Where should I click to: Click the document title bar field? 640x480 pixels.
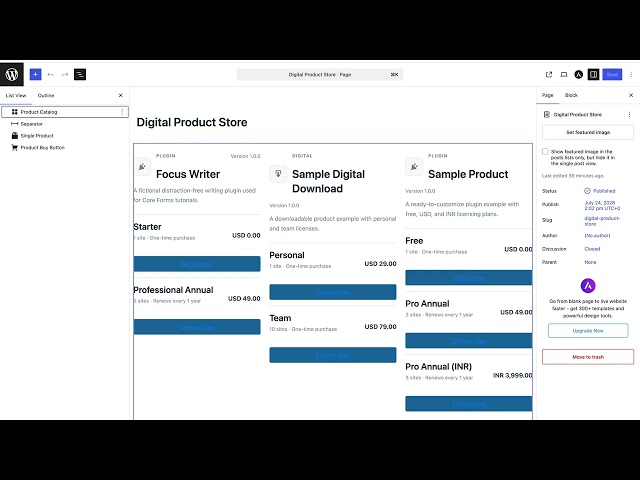[x=320, y=75]
